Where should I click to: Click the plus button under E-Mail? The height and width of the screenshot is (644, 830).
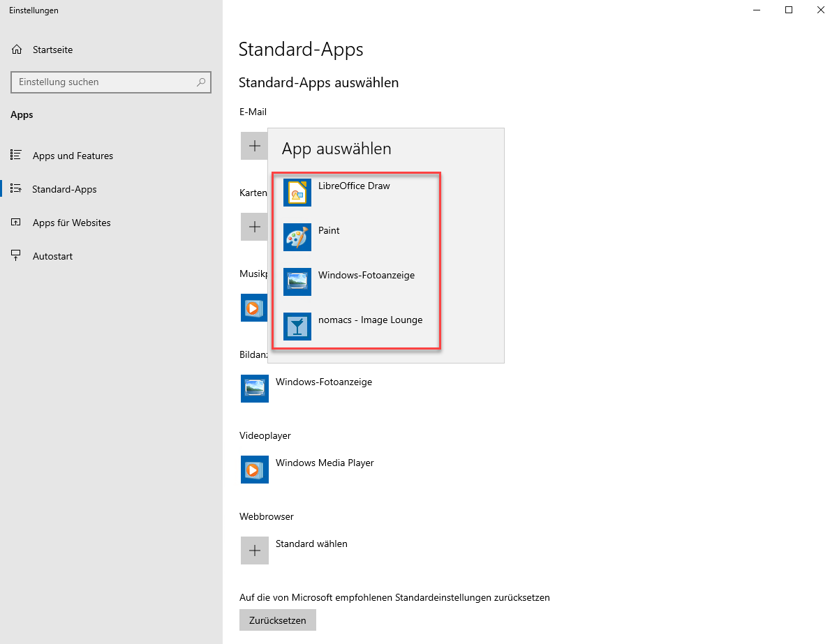(x=254, y=146)
